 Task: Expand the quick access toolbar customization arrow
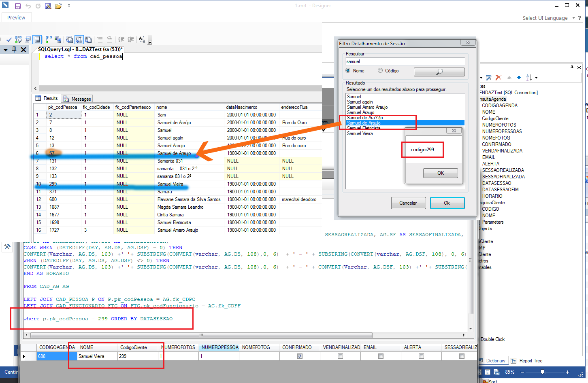(x=69, y=6)
